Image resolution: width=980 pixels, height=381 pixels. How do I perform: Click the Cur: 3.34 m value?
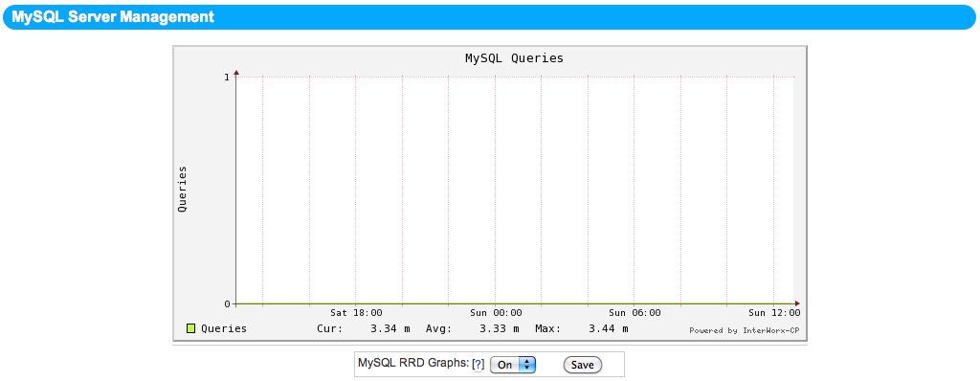[x=364, y=328]
